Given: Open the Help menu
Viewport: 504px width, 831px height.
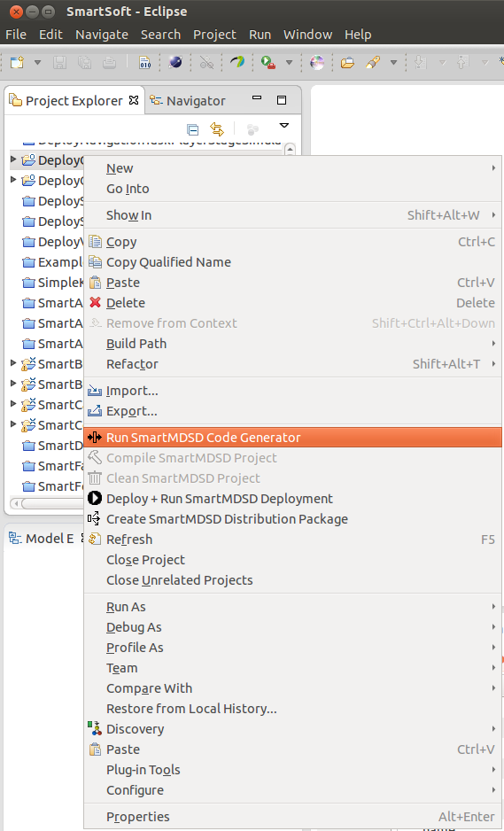Looking at the screenshot, I should click(358, 35).
